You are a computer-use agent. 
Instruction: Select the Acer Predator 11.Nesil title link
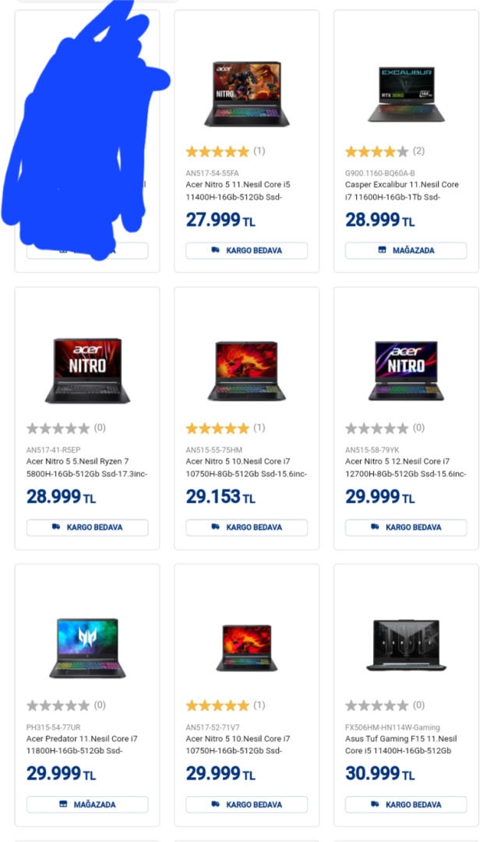pyautogui.click(x=82, y=745)
